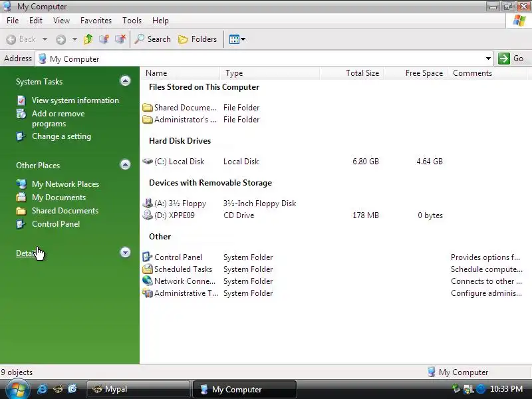Collapse the Other Places panel

click(x=125, y=165)
